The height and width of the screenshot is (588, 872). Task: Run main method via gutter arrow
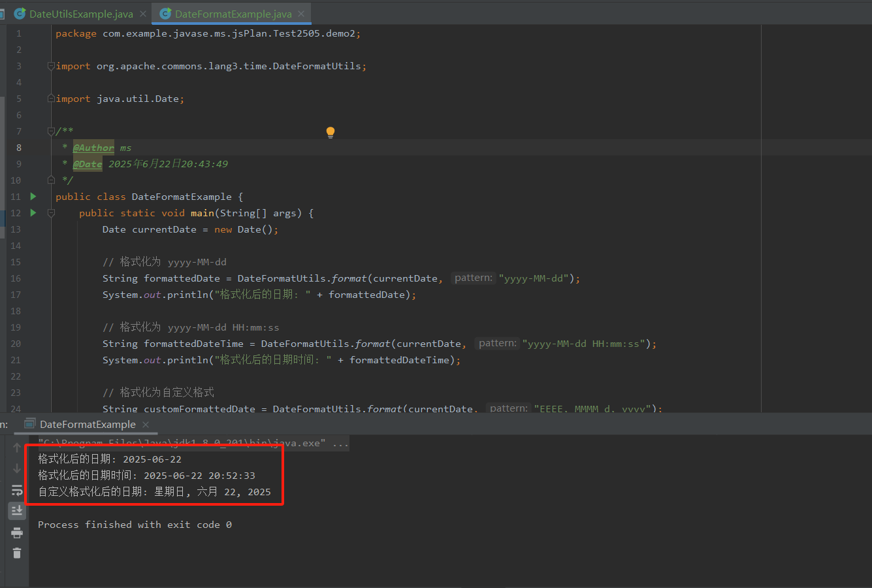[33, 213]
